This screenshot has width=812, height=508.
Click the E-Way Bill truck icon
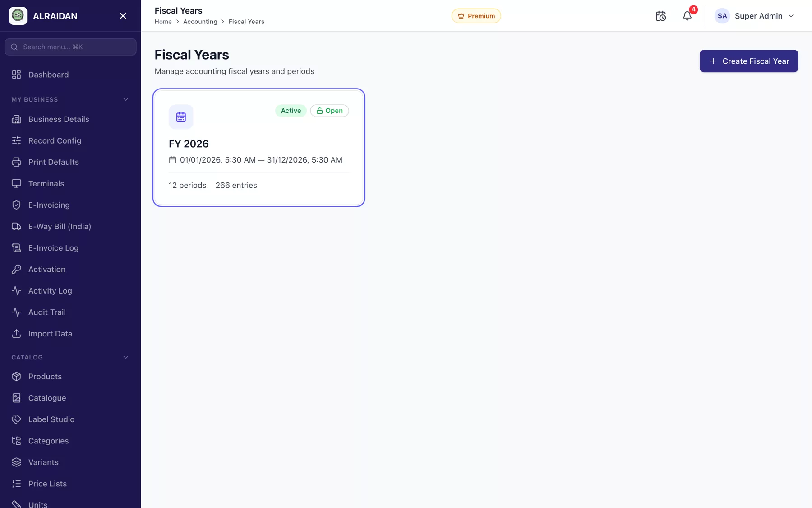(x=16, y=226)
